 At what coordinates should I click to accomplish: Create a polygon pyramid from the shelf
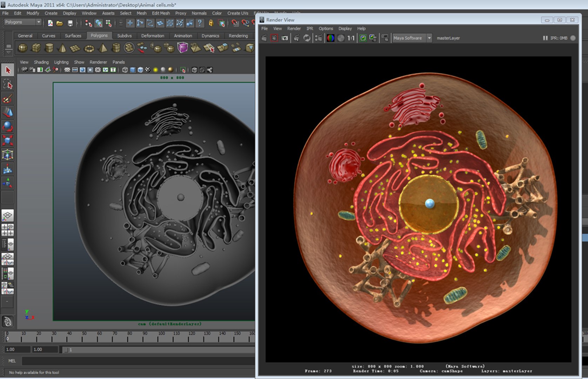(x=103, y=48)
